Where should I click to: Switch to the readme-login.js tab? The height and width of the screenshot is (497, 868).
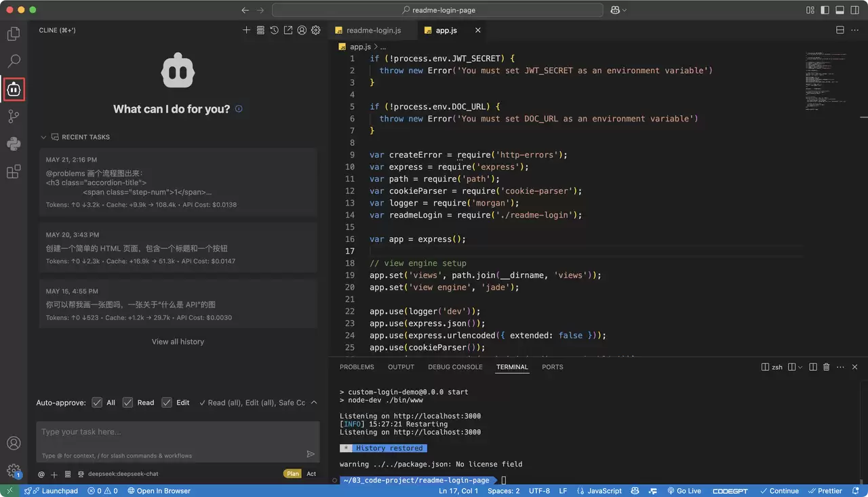tap(373, 31)
